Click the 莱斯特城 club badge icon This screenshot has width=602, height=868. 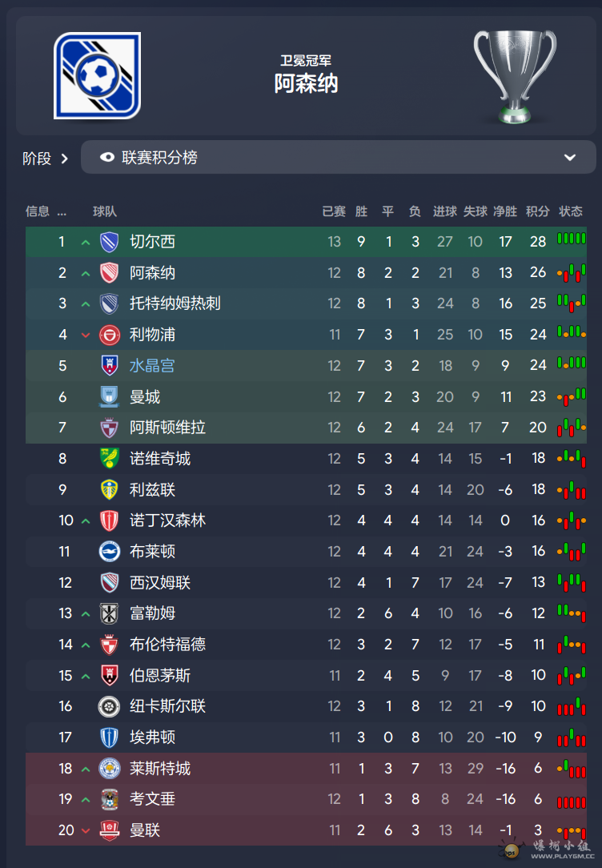coord(109,769)
